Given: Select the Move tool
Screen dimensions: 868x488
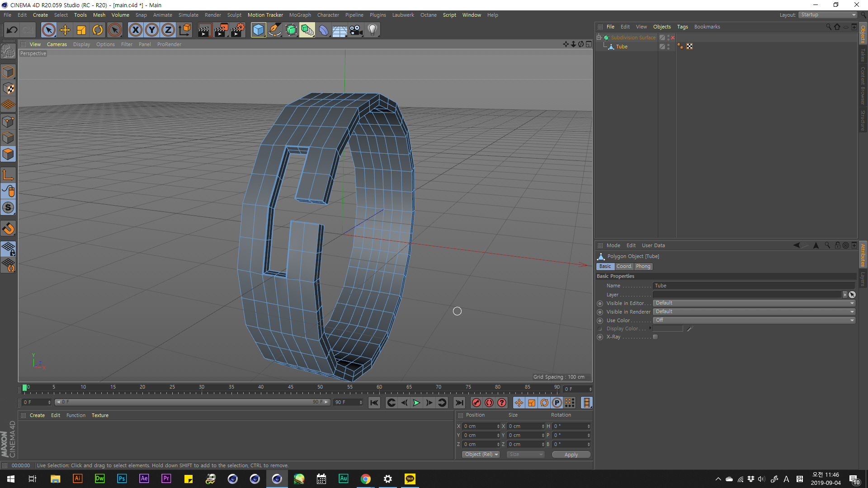Looking at the screenshot, I should coord(65,30).
